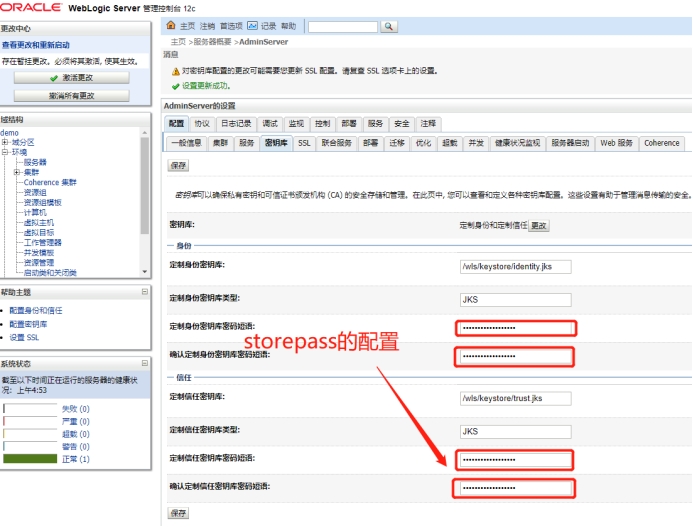Click the magnifier search button
The image size is (693, 527).
(x=388, y=27)
